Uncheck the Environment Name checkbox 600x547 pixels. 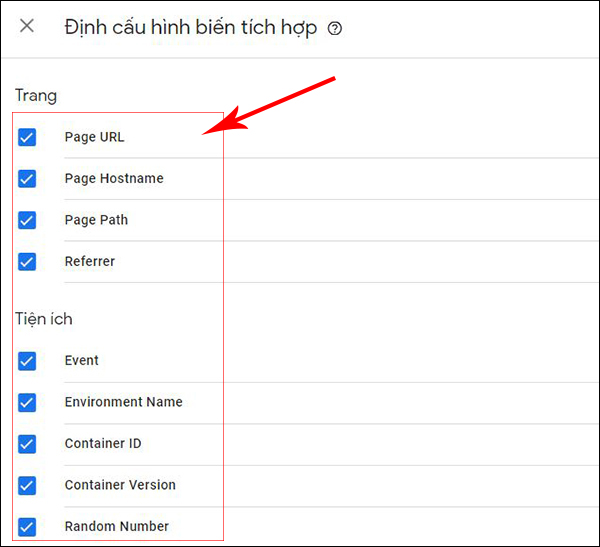coord(27,402)
